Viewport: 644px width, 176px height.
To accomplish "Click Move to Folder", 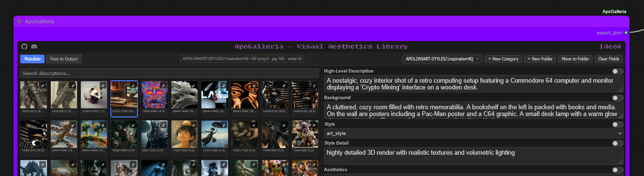I will [x=575, y=59].
